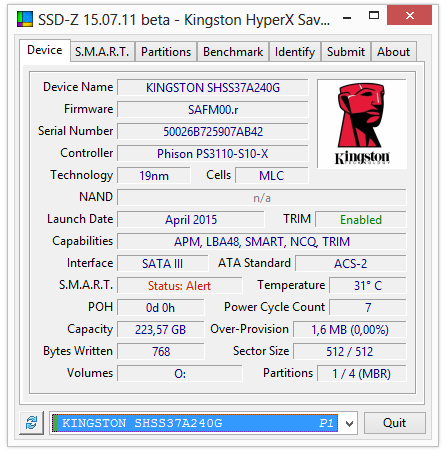This screenshot has height=454, width=448.
Task: Select the KINGSTON SHSS37A240G P1 drive entry
Action: point(196,423)
